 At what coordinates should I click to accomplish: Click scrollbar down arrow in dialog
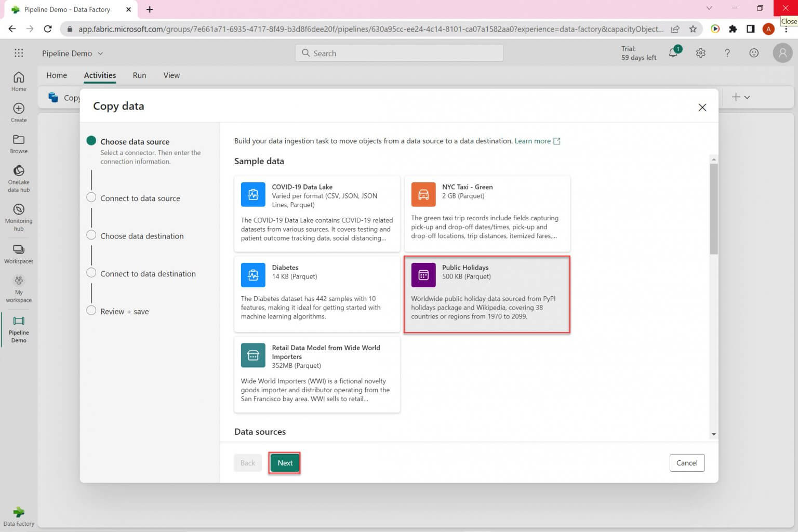pos(714,434)
